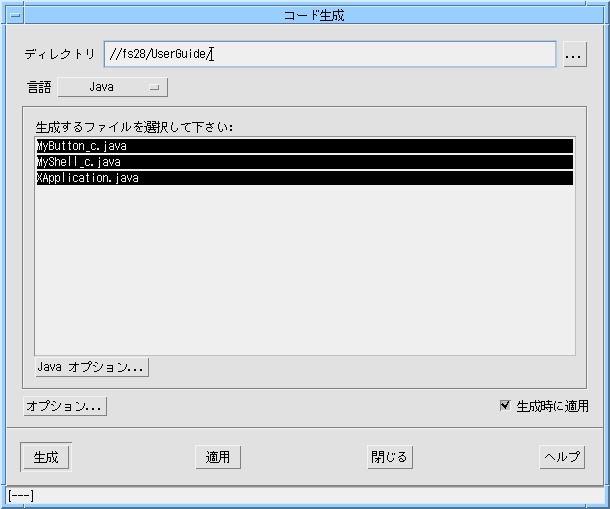Click the 生成 button

click(46, 457)
